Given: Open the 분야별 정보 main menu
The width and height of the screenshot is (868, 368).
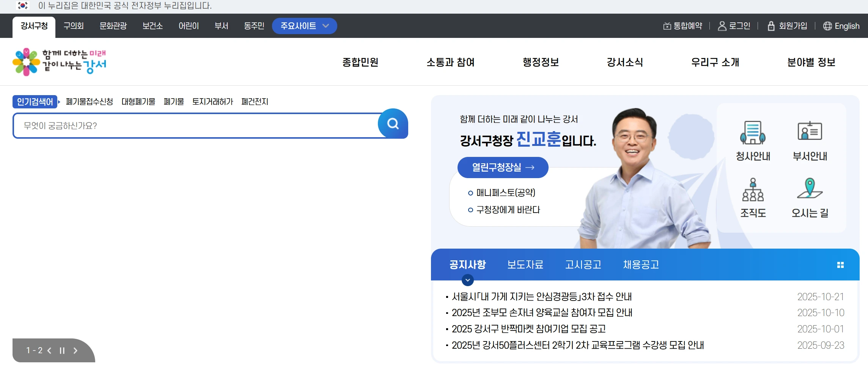Looking at the screenshot, I should (811, 62).
